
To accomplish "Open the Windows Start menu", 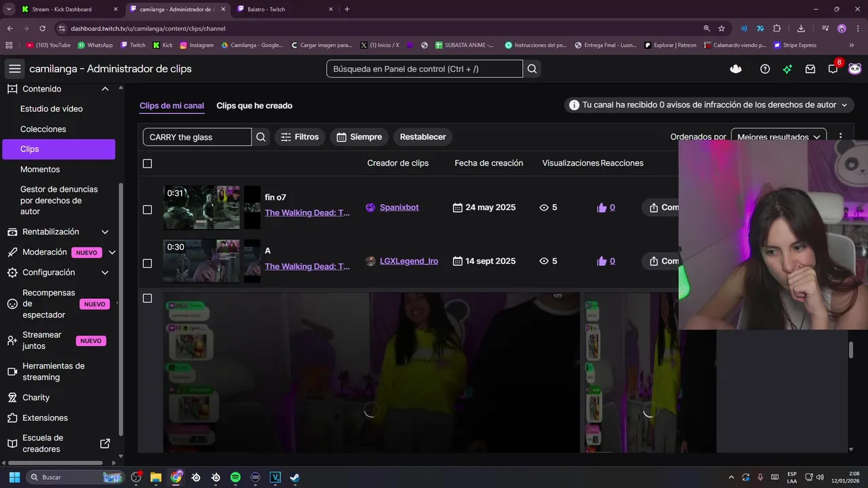I will (x=14, y=477).
